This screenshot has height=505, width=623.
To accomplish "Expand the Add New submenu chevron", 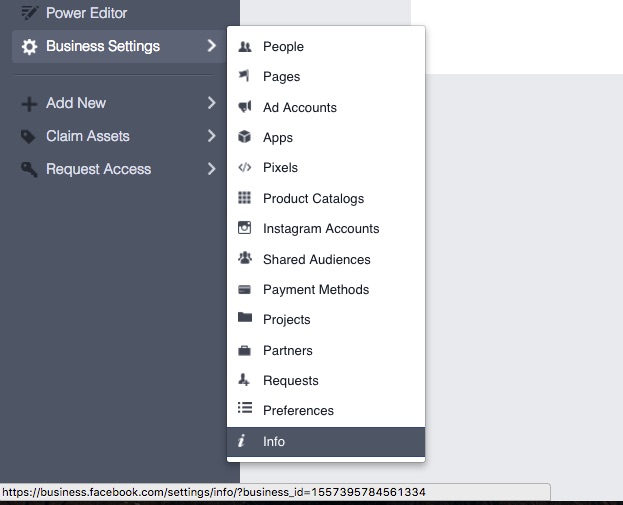I will [x=211, y=103].
